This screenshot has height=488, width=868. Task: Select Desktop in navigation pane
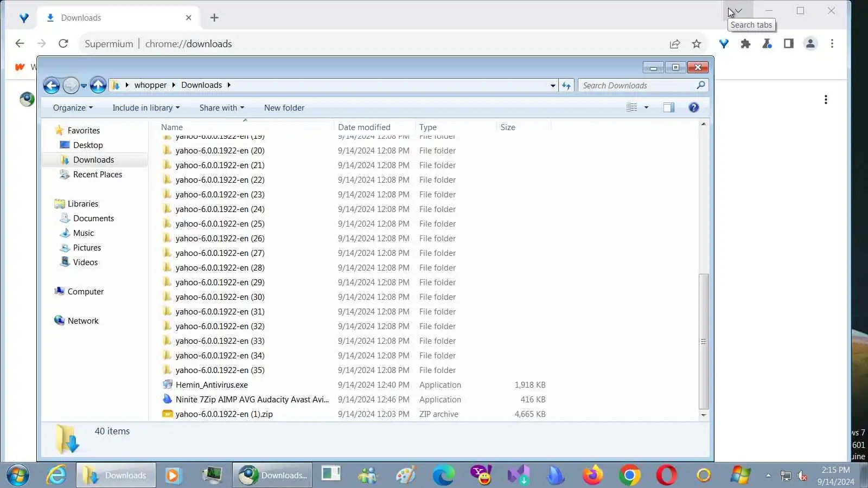[x=88, y=145]
